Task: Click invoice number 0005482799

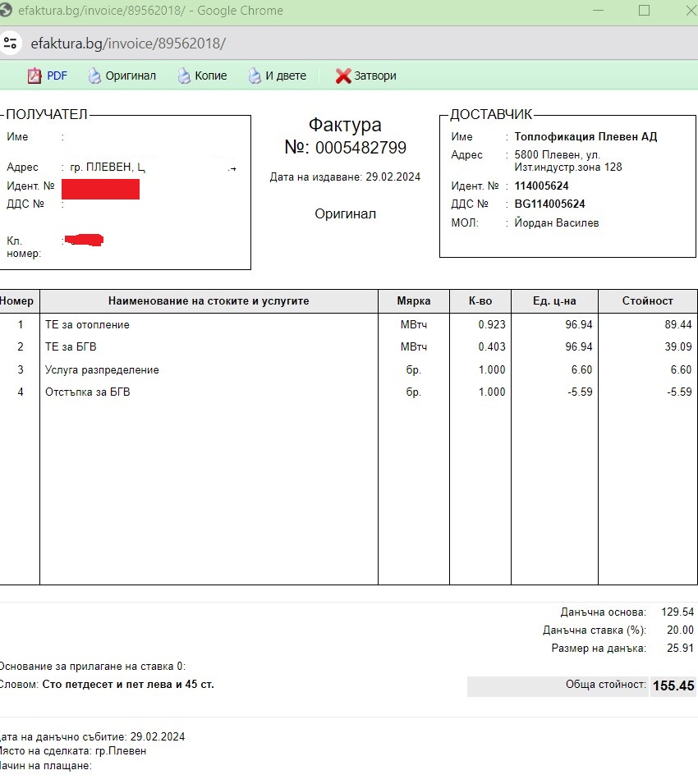Action: point(360,148)
